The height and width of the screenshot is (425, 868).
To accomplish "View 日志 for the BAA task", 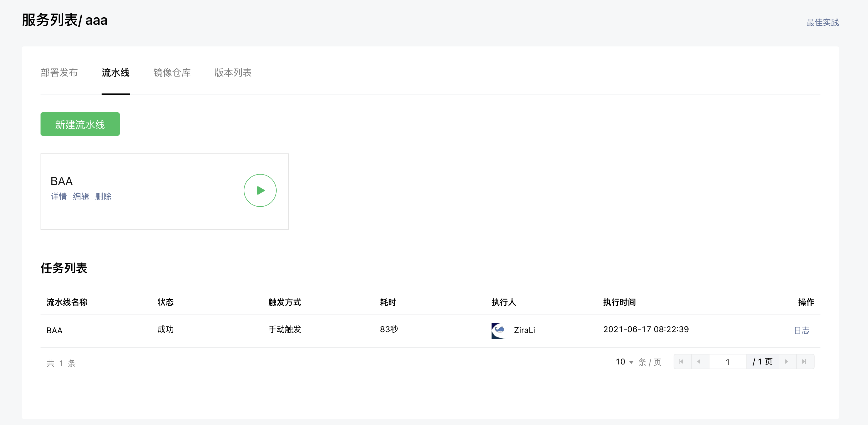I will (x=801, y=330).
